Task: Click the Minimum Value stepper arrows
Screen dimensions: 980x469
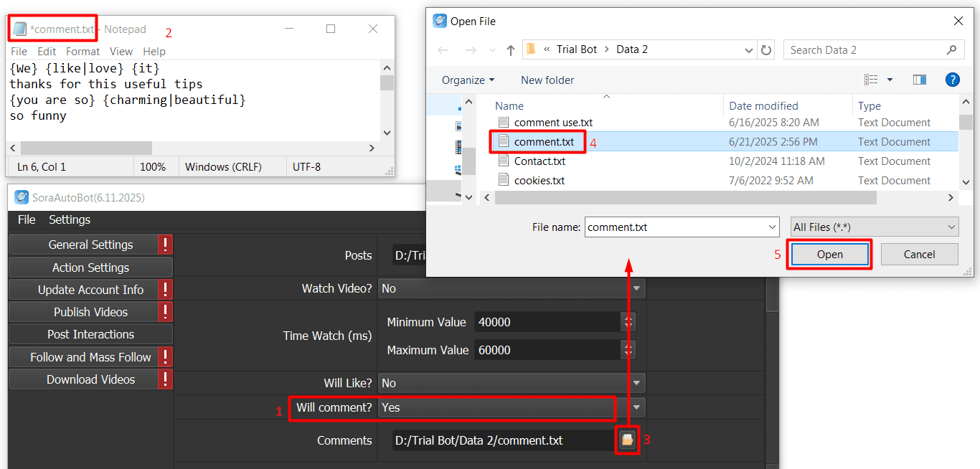Action: pos(629,322)
